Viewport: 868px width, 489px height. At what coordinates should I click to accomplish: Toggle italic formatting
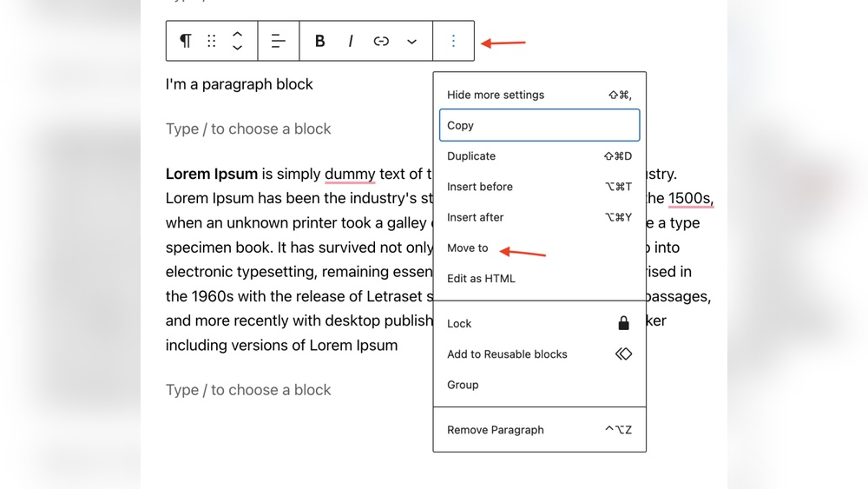coord(351,41)
